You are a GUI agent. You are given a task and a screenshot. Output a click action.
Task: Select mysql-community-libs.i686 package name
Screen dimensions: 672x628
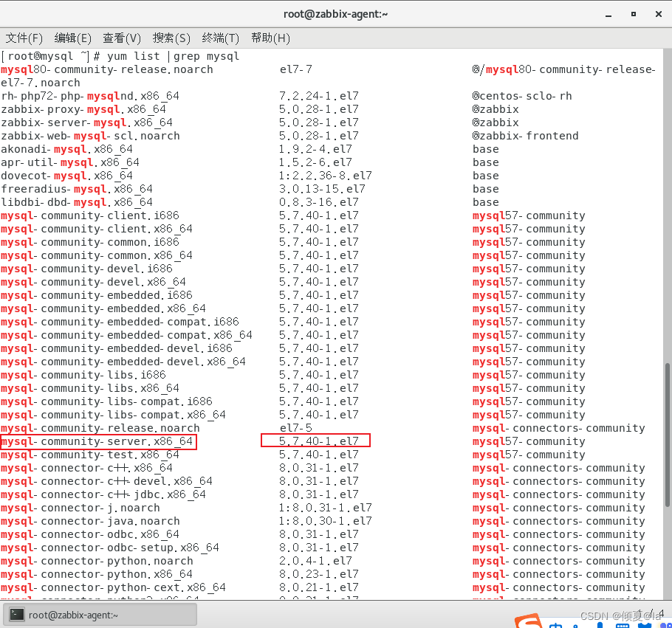(83, 375)
